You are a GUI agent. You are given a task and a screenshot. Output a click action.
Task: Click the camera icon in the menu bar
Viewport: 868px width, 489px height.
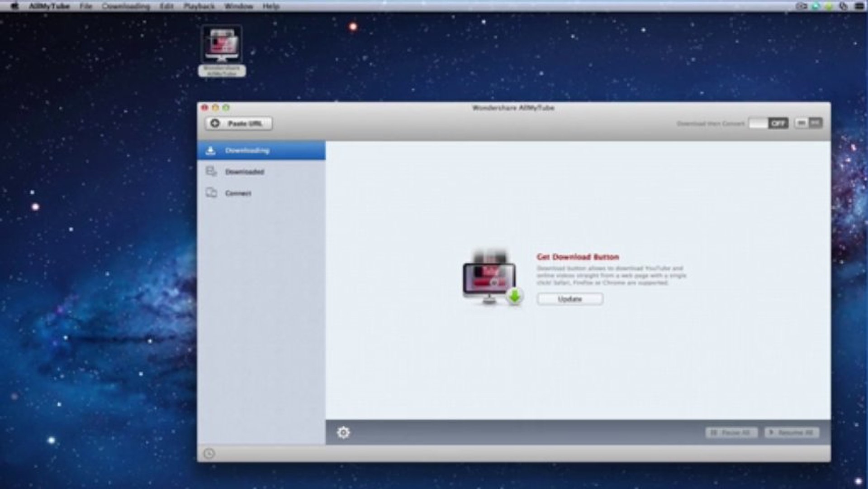pos(802,6)
